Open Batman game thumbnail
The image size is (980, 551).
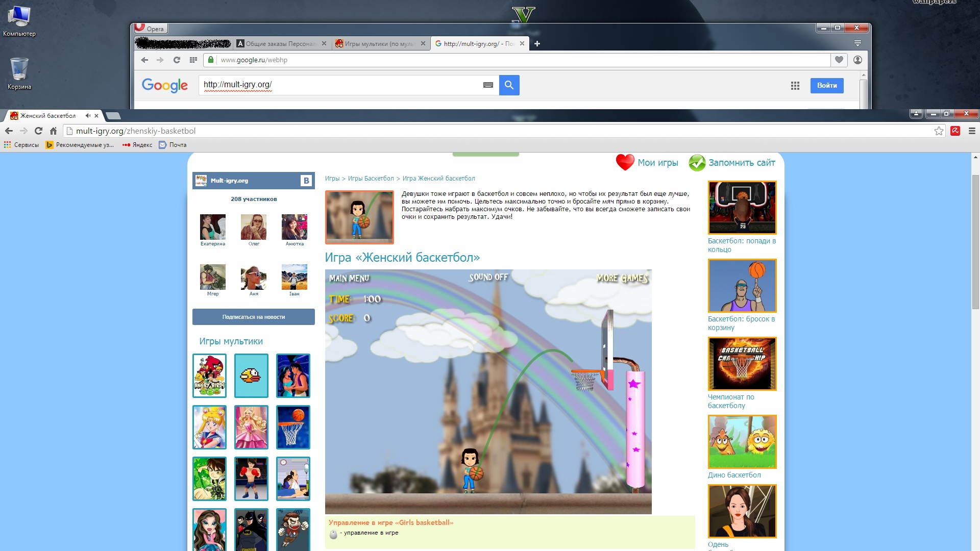pos(251,530)
